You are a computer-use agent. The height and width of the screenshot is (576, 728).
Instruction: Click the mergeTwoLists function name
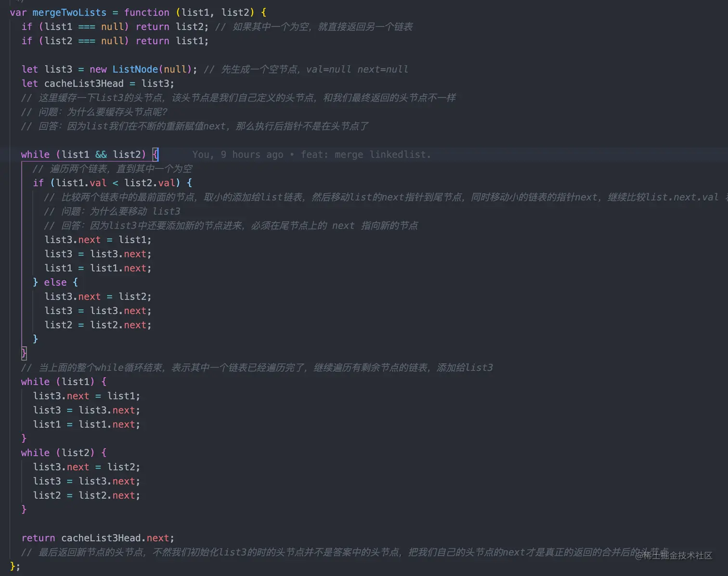[69, 13]
